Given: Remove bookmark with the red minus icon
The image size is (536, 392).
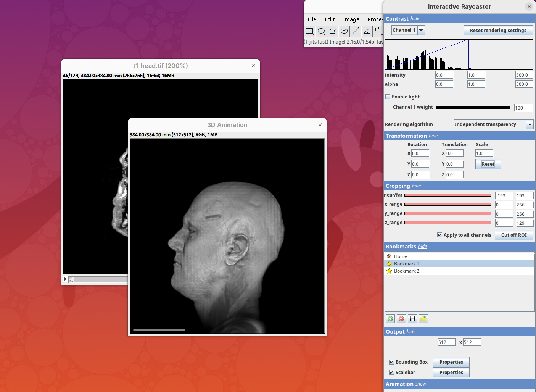Looking at the screenshot, I should pos(401,319).
